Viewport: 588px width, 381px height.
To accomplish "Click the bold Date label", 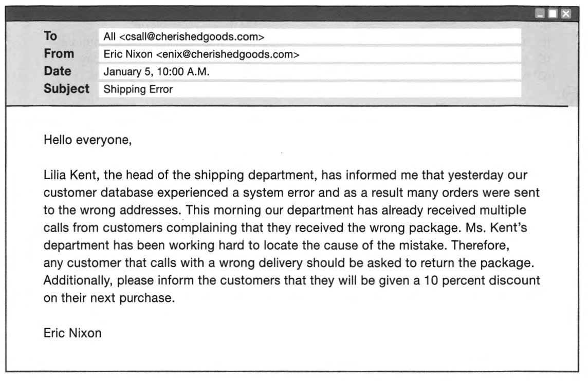I will 58,71.
